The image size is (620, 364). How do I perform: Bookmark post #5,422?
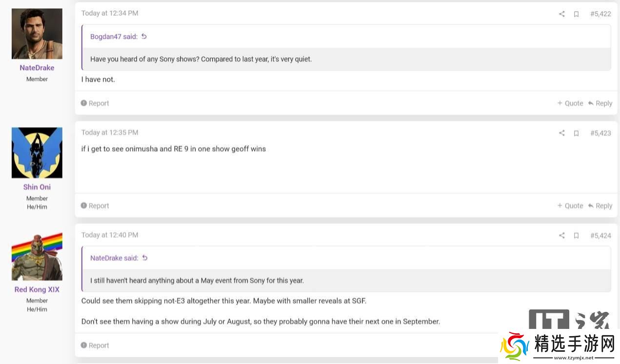coord(576,14)
